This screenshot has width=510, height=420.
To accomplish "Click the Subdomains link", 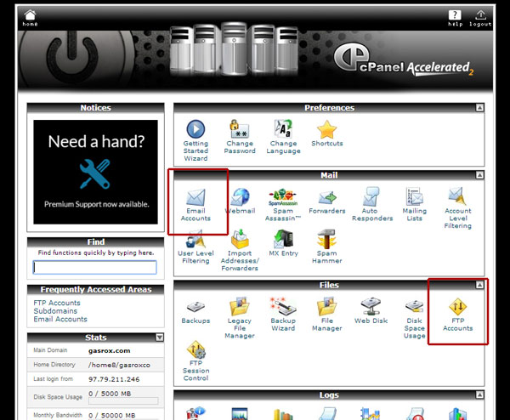I will [55, 311].
